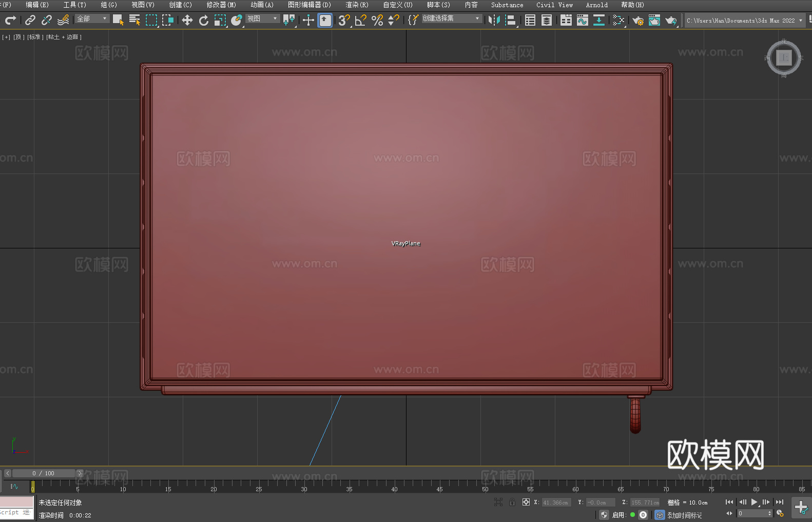Image resolution: width=812 pixels, height=522 pixels.
Task: Click the Select and Manipulate icon
Action: click(308, 20)
